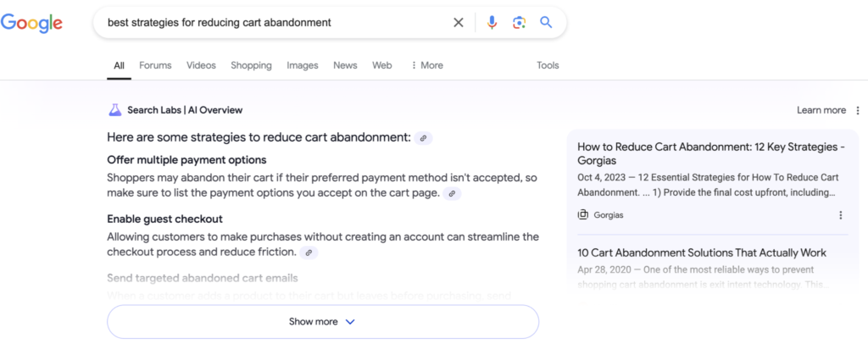Open the link icon after the guest checkout paragraph
This screenshot has height=344, width=868.
click(x=309, y=252)
